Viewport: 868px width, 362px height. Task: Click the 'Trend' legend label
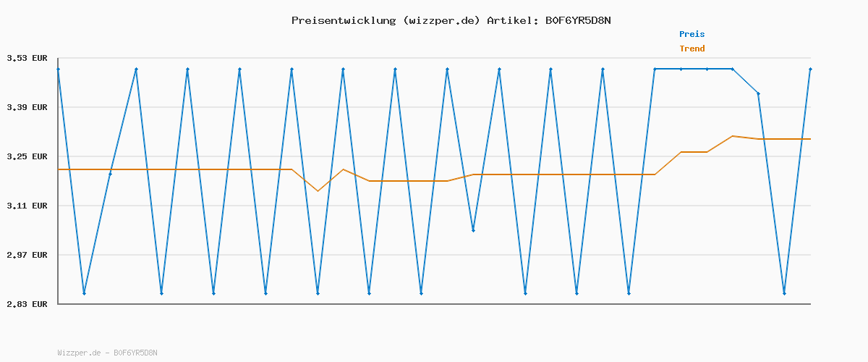[x=692, y=49]
